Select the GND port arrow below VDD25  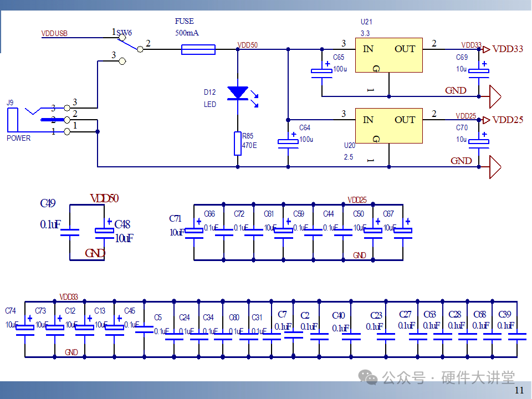pyautogui.click(x=495, y=167)
